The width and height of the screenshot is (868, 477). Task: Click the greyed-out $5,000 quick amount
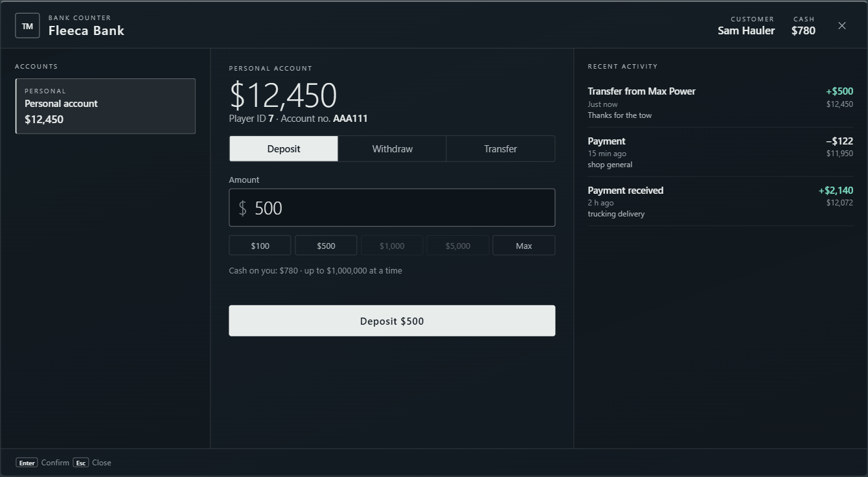tap(458, 246)
